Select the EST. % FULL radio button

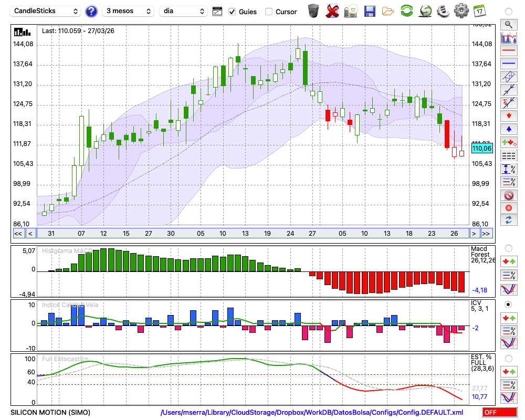(x=508, y=359)
